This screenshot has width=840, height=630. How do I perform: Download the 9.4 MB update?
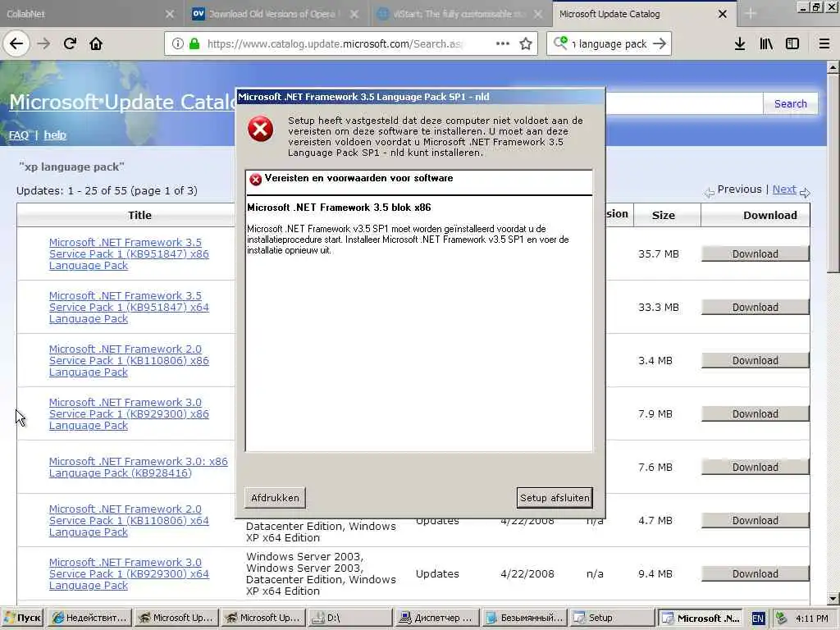(x=756, y=573)
